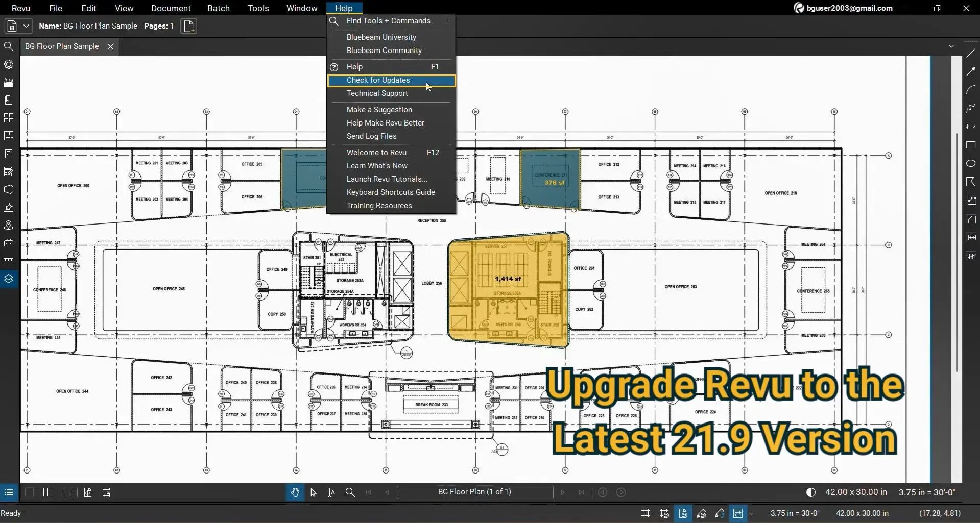
Task: Open the four-squares grid panel in sidebar
Action: coord(9,118)
